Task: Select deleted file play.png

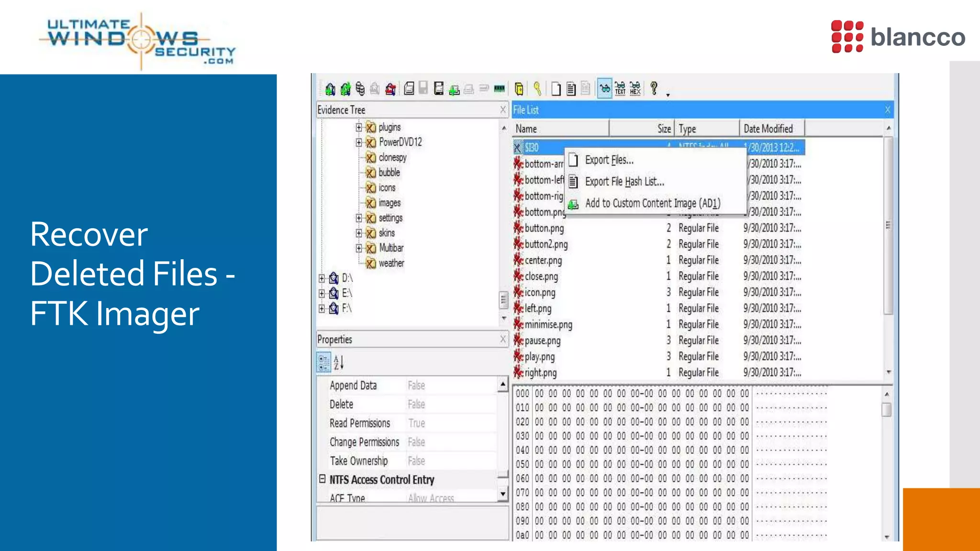Action: [x=539, y=357]
